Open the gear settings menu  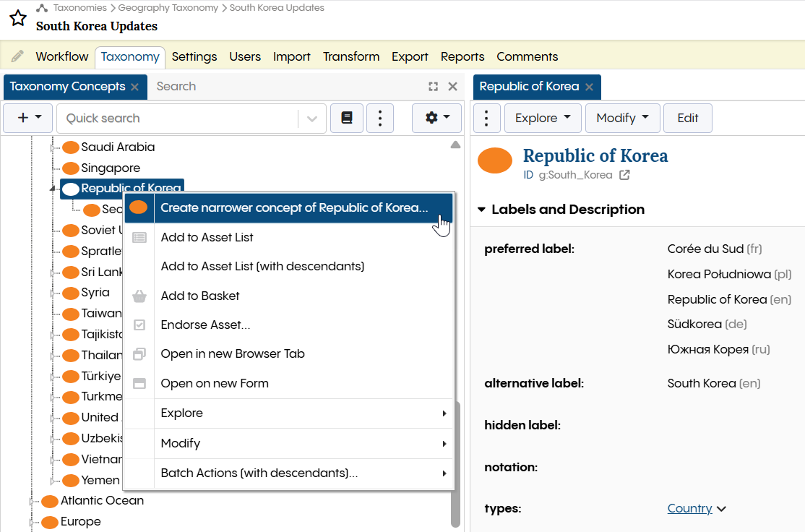[436, 118]
